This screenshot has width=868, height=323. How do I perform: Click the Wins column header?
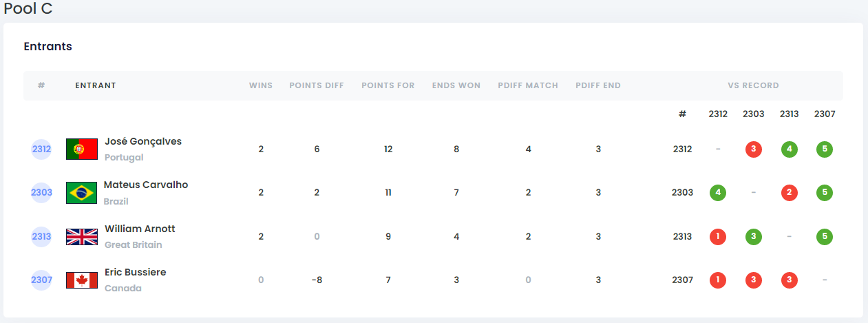(x=261, y=86)
